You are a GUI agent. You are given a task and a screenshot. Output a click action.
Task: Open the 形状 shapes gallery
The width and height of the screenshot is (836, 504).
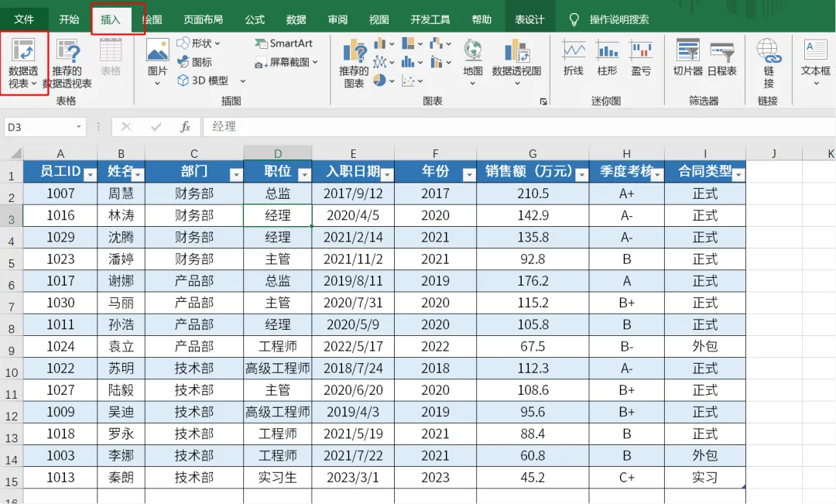coord(198,43)
